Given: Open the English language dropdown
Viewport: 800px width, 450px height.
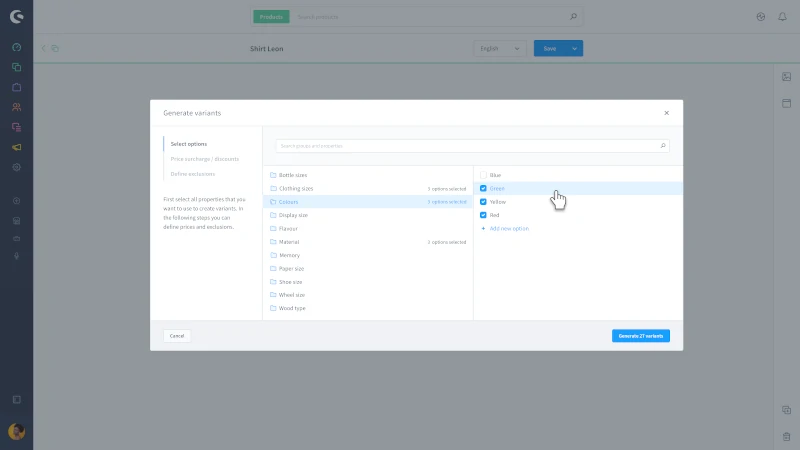Looking at the screenshot, I should (x=500, y=48).
